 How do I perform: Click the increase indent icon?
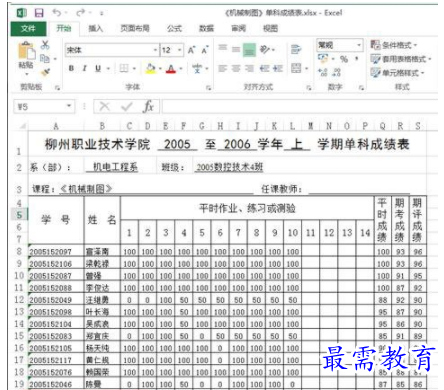278,68
